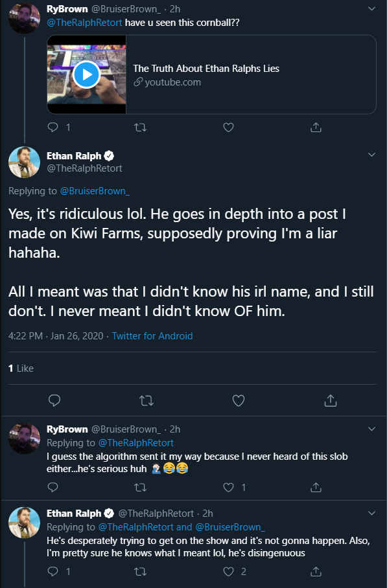Play the Truth About Ethan Ralphs Lies video
The width and height of the screenshot is (387, 588).
click(x=86, y=74)
